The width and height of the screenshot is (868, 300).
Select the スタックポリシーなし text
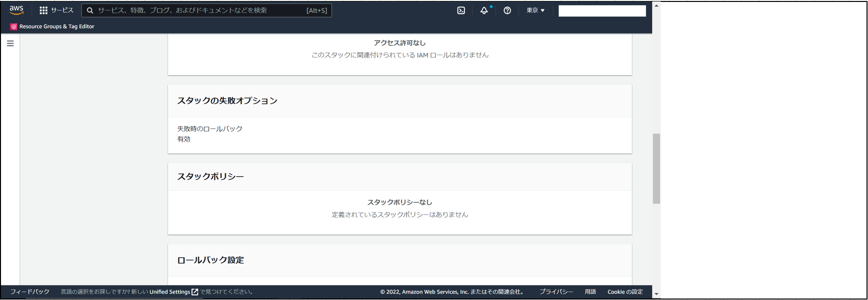400,202
